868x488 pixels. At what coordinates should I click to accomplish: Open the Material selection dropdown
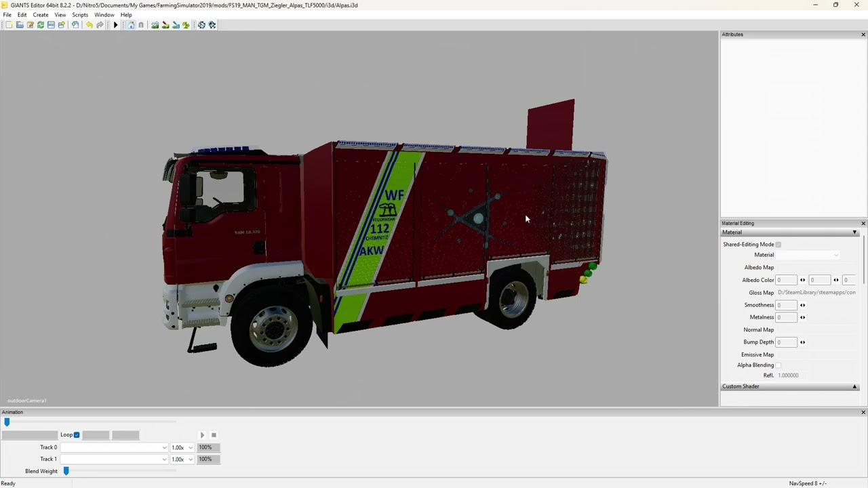click(x=808, y=255)
